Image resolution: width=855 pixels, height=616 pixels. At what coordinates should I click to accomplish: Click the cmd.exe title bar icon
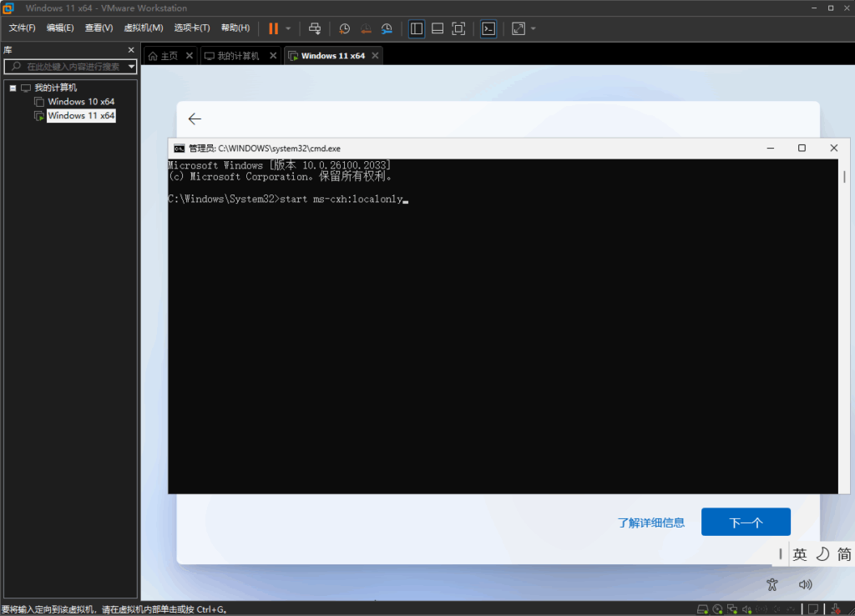pyautogui.click(x=179, y=149)
